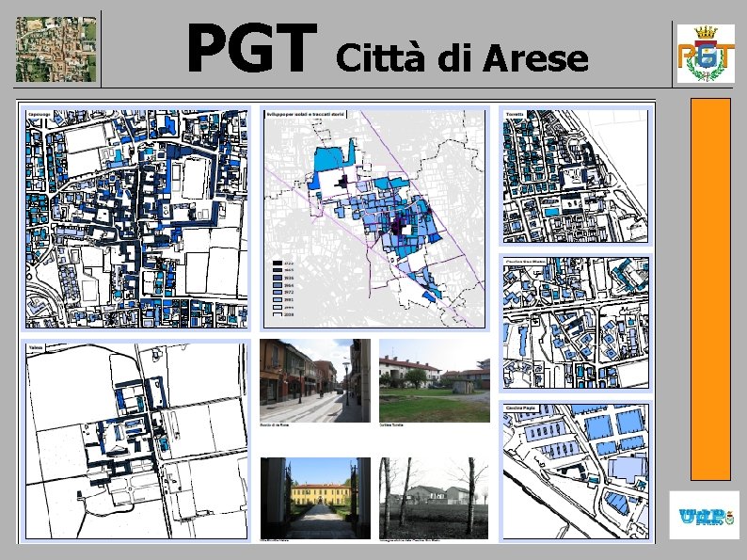Click the yellow villa seen through gate photo
Image resolution: width=747 pixels, height=560 pixels.
(x=315, y=498)
